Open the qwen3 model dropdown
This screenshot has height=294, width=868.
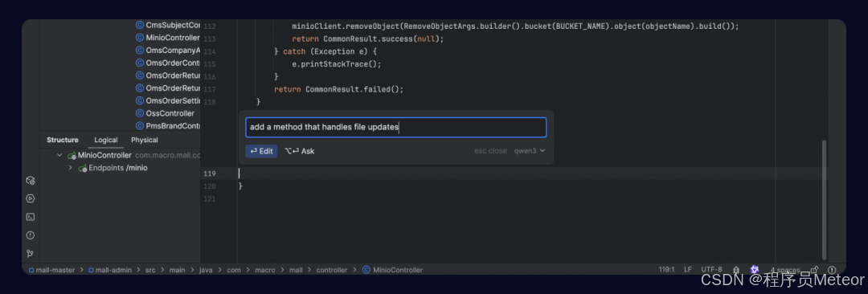[530, 150]
